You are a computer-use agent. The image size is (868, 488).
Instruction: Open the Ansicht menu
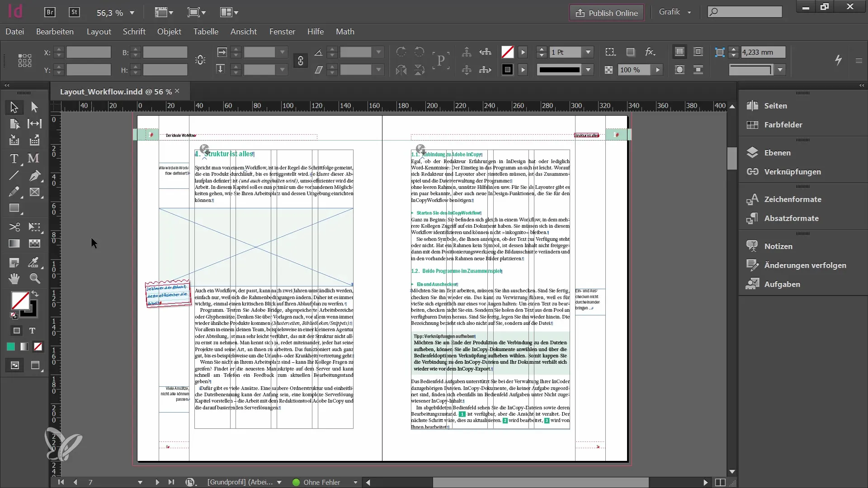click(x=243, y=32)
